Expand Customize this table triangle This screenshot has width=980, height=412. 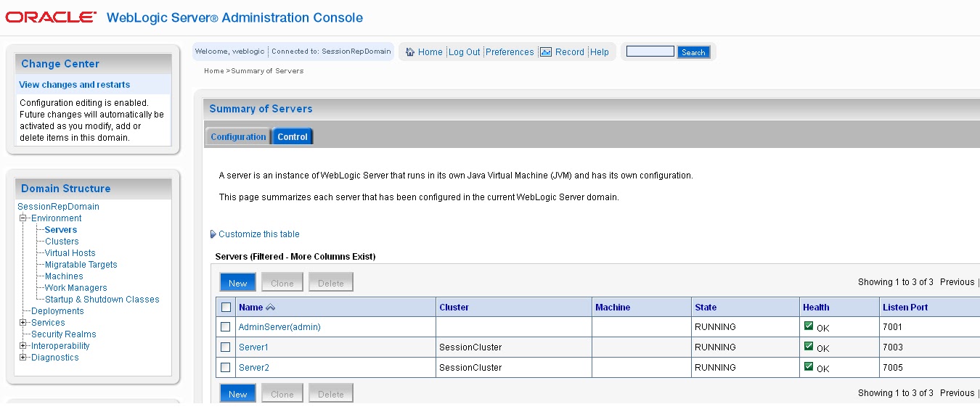pyautogui.click(x=213, y=234)
